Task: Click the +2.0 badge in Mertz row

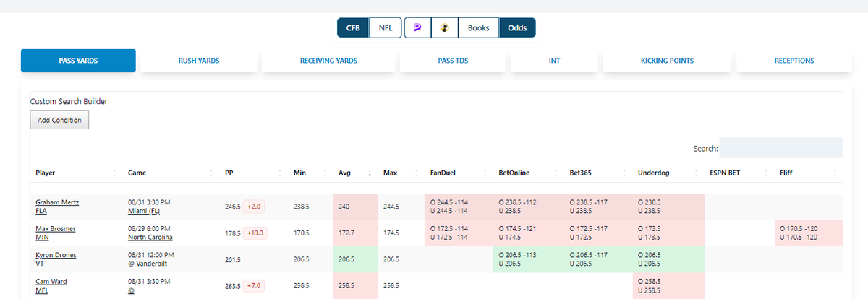Action: point(254,207)
